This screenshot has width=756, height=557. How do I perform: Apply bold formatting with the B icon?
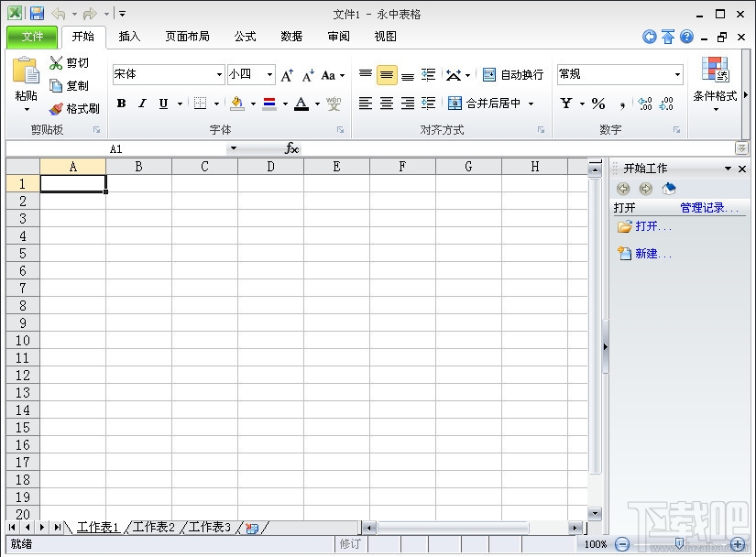point(121,104)
